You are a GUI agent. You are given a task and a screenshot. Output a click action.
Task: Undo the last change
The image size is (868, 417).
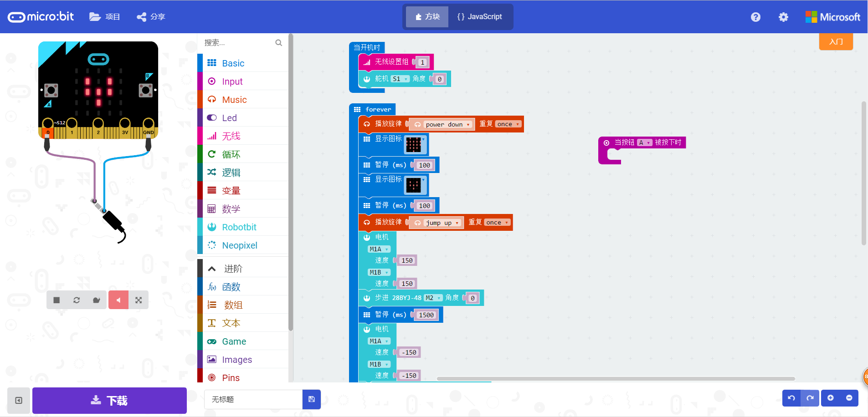click(x=791, y=398)
